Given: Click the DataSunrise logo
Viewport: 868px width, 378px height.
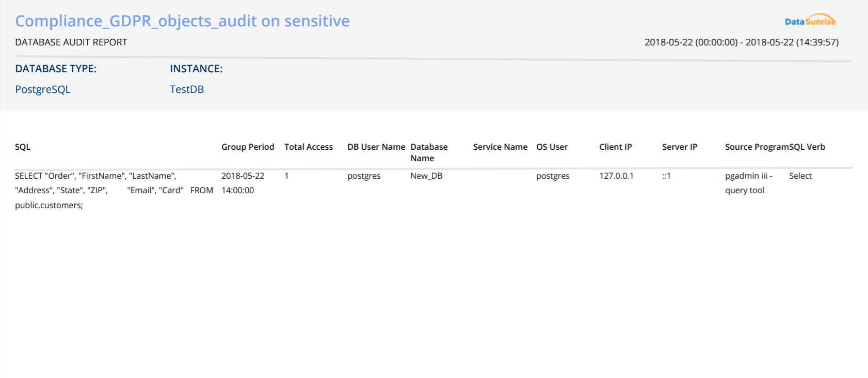Looking at the screenshot, I should [x=810, y=21].
